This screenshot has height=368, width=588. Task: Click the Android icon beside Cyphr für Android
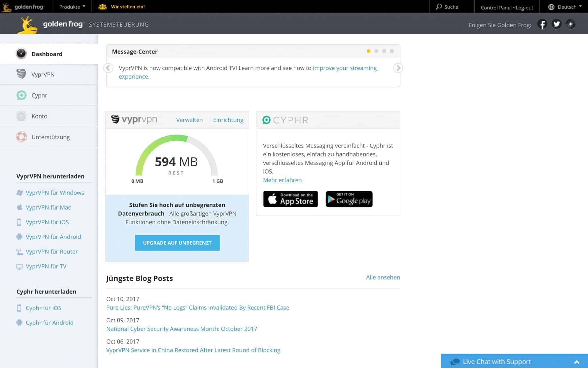click(19, 323)
